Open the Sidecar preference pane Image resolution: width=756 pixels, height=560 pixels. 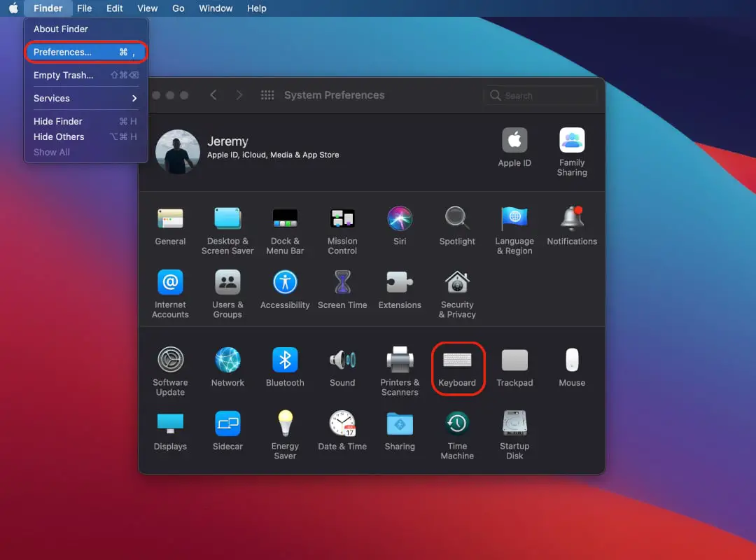tap(227, 431)
